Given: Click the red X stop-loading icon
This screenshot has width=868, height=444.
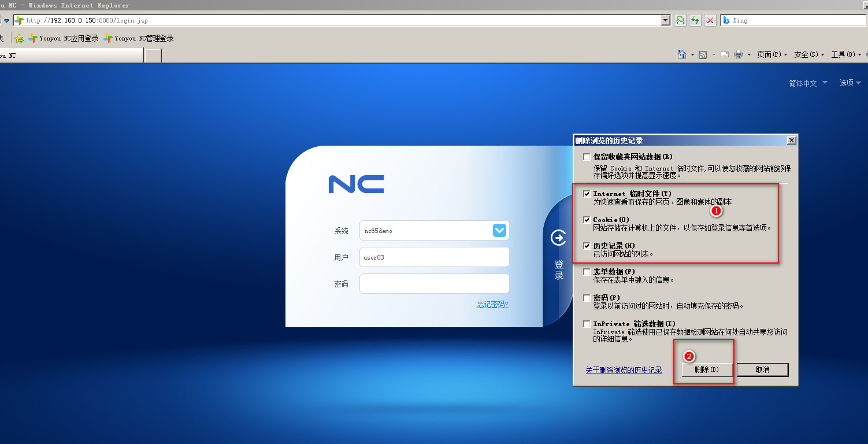Looking at the screenshot, I should coord(710,20).
